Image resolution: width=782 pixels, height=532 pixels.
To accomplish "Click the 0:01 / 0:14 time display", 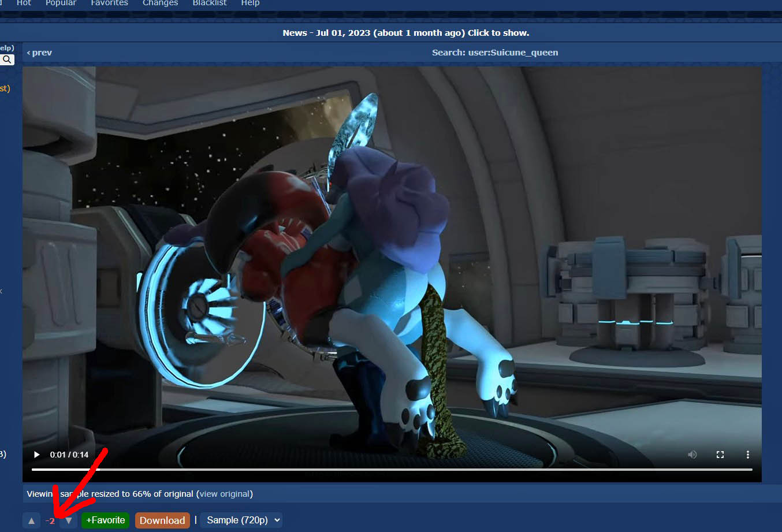I will click(x=69, y=455).
